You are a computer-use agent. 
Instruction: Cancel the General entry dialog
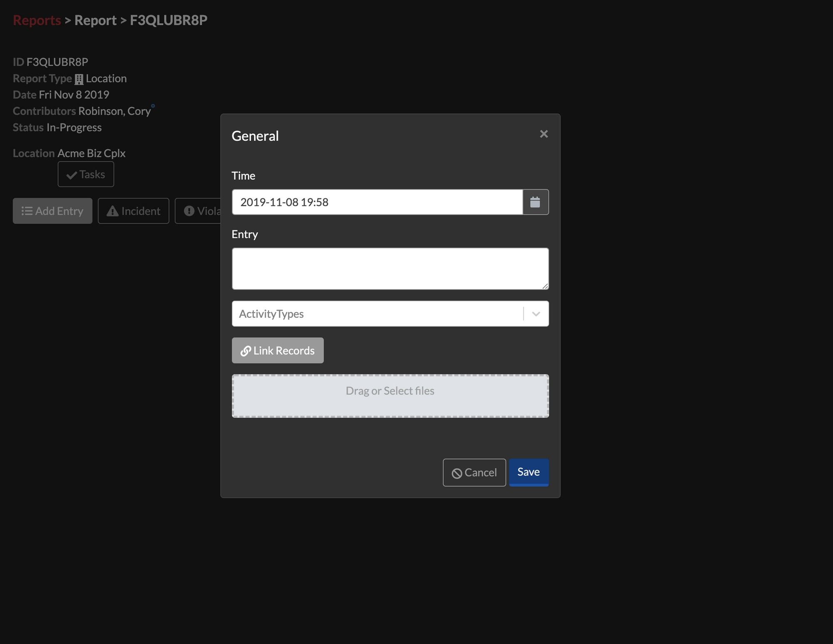tap(474, 472)
